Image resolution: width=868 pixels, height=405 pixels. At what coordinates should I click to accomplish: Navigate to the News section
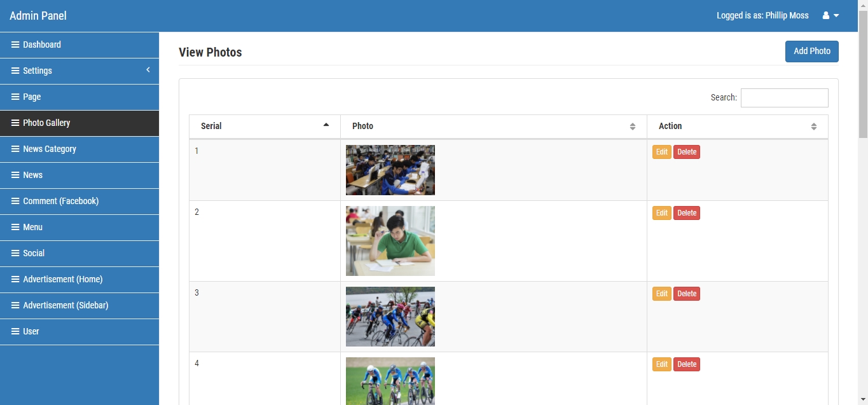click(79, 175)
